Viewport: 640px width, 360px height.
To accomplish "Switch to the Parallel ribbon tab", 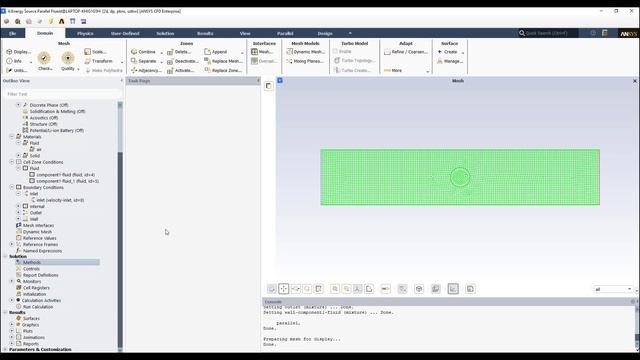I will [x=285, y=33].
